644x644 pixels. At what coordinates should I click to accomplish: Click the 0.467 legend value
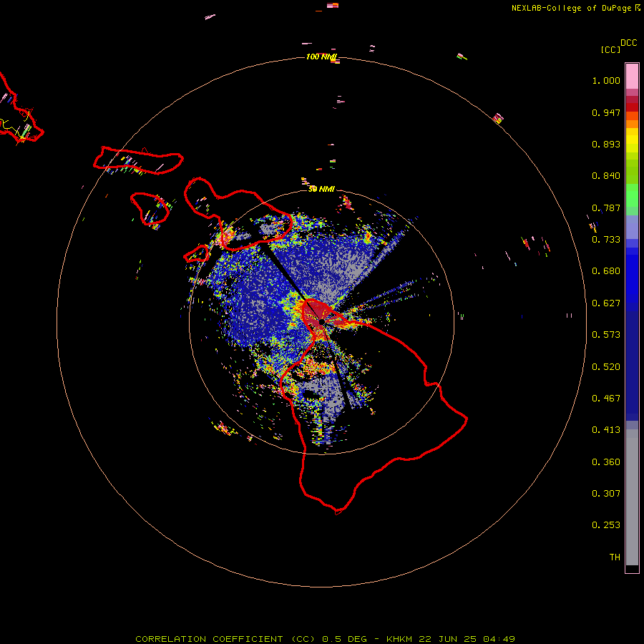coord(606,399)
